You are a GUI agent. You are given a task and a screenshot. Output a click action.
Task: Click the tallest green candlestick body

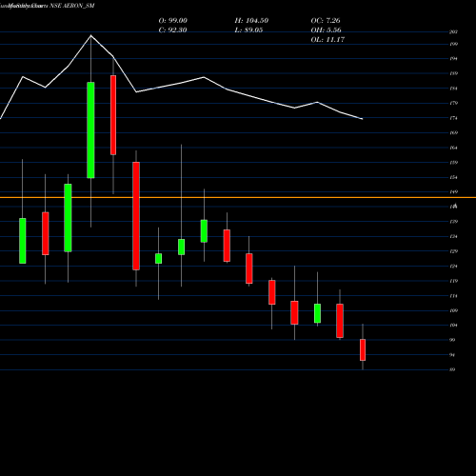tap(90, 130)
